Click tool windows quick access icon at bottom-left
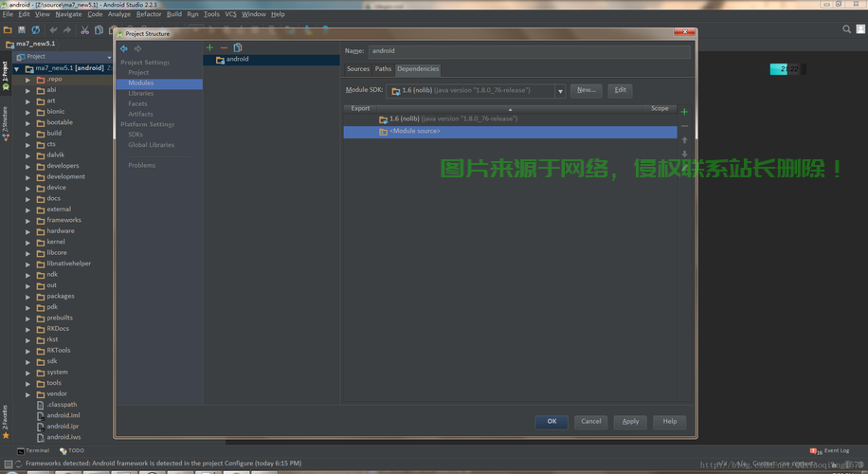 pos(8,464)
